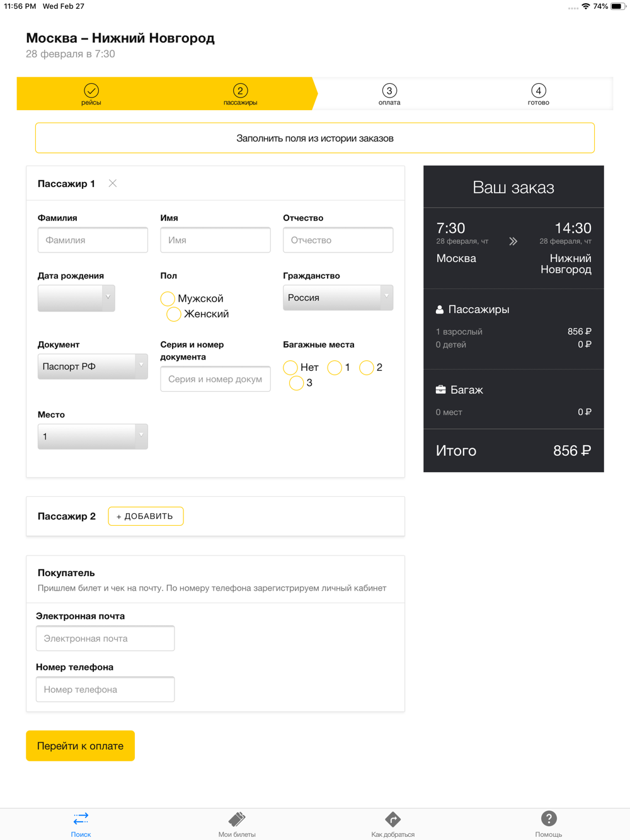Tap the arrival time 14:30

(x=573, y=228)
